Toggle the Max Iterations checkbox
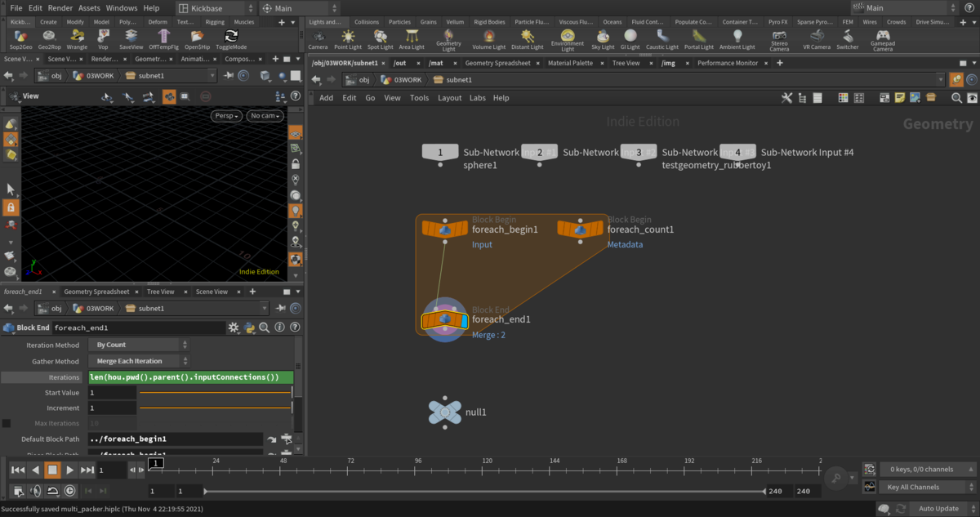The width and height of the screenshot is (980, 517). tap(7, 423)
